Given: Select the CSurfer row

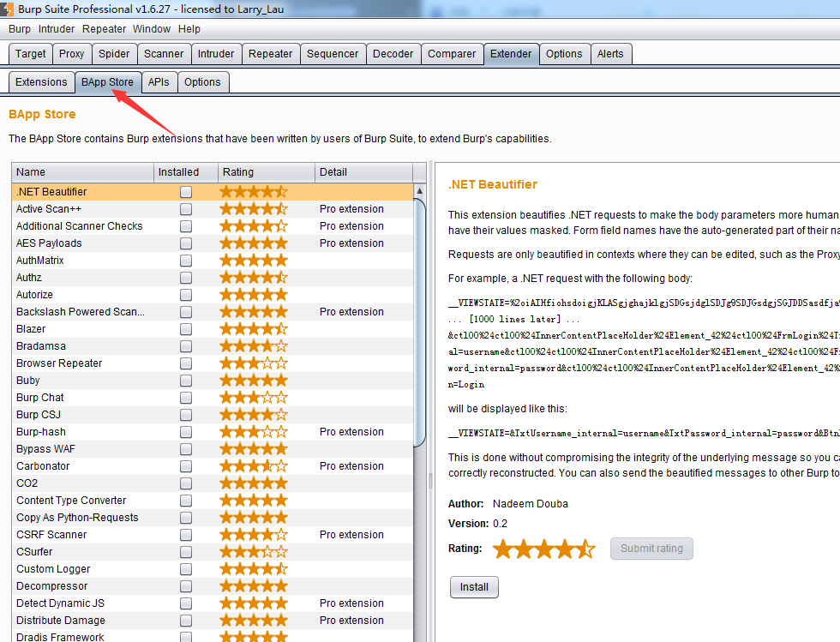Looking at the screenshot, I should click(213, 552).
